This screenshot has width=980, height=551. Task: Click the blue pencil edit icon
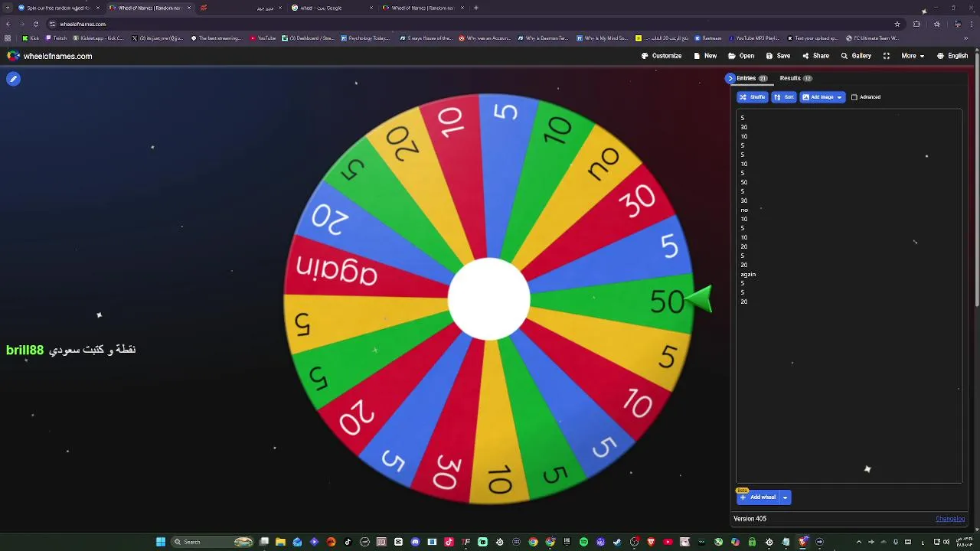[x=13, y=79]
